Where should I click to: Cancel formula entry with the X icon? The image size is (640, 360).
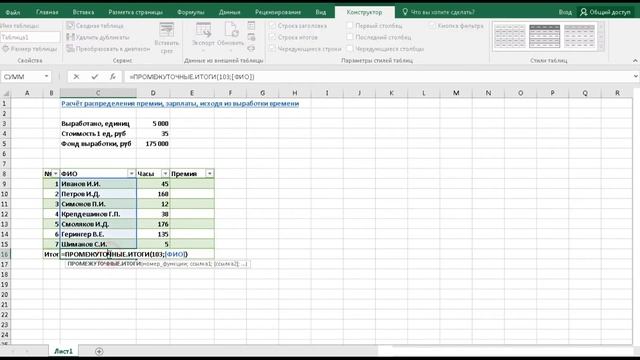76,76
